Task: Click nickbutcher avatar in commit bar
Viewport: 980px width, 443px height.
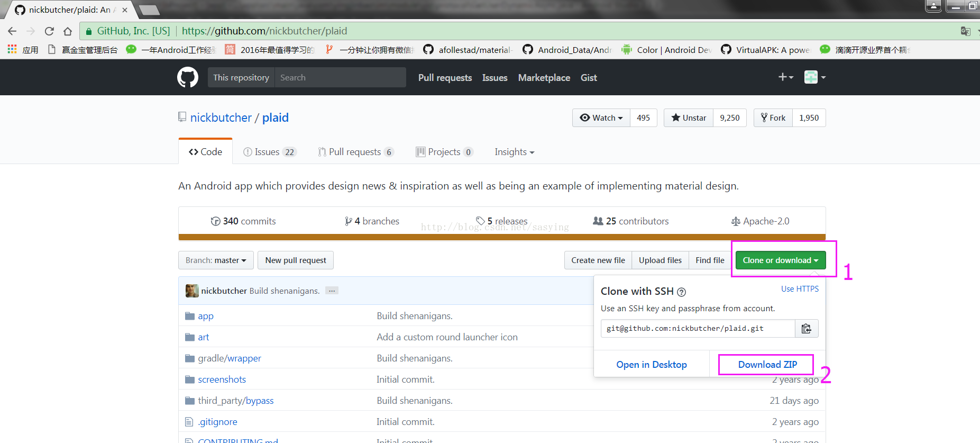Action: point(192,291)
